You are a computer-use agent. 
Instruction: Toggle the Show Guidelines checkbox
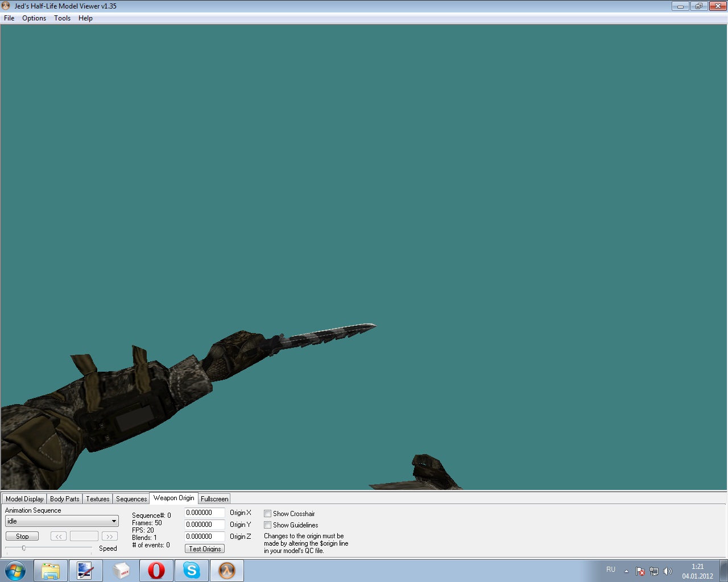pos(267,525)
